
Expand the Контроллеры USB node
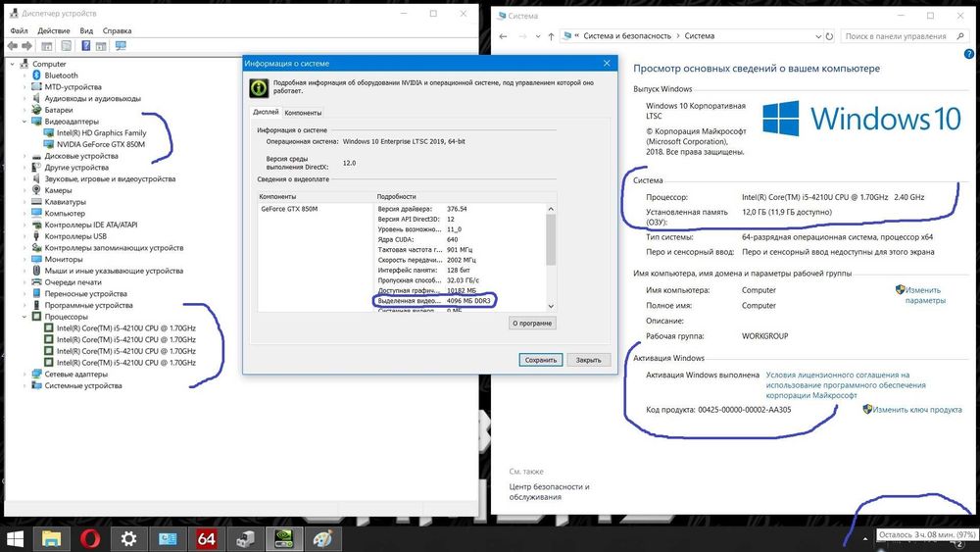24,236
